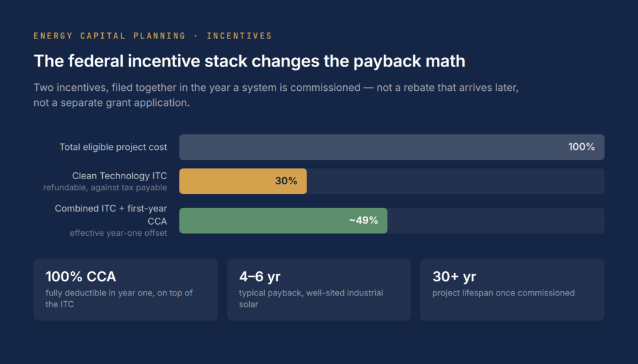Click the Total eligible project cost label

[x=113, y=147]
